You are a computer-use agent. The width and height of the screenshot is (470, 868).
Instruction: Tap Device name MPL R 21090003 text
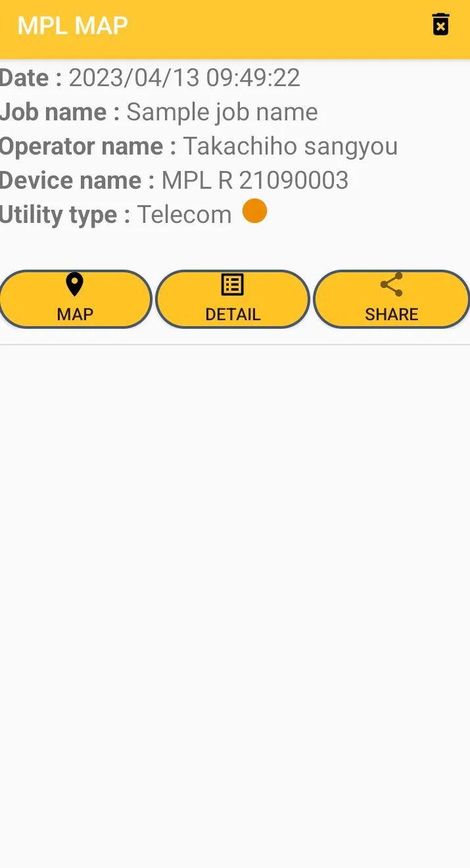click(174, 180)
